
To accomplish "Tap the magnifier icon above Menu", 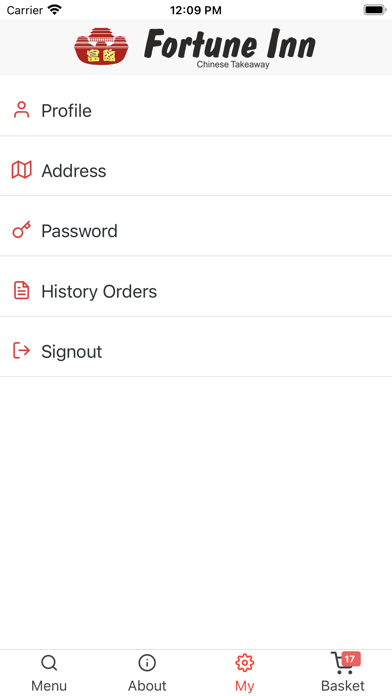I will [x=49, y=663].
